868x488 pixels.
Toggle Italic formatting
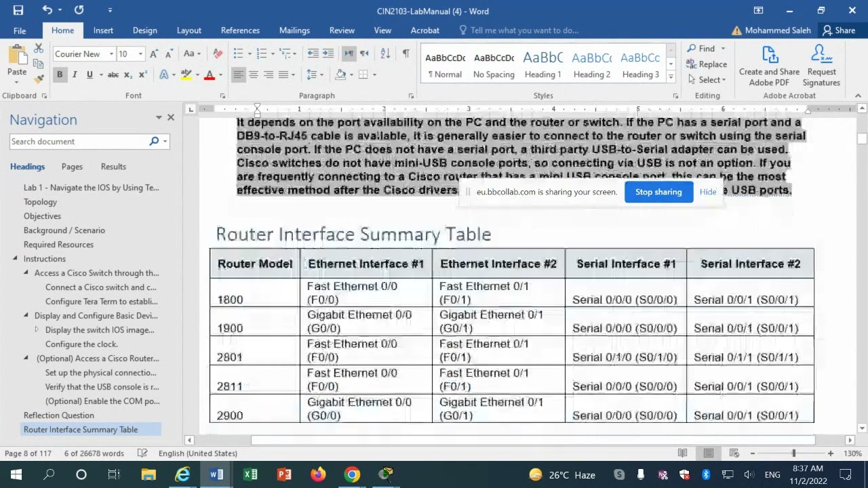coord(75,75)
